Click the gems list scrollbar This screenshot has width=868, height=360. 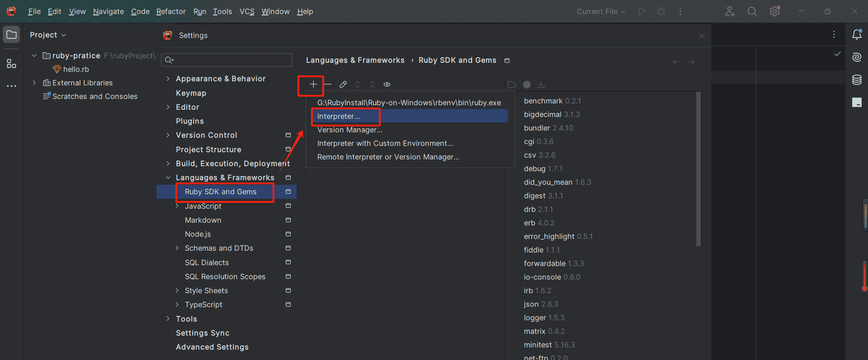coord(698,169)
